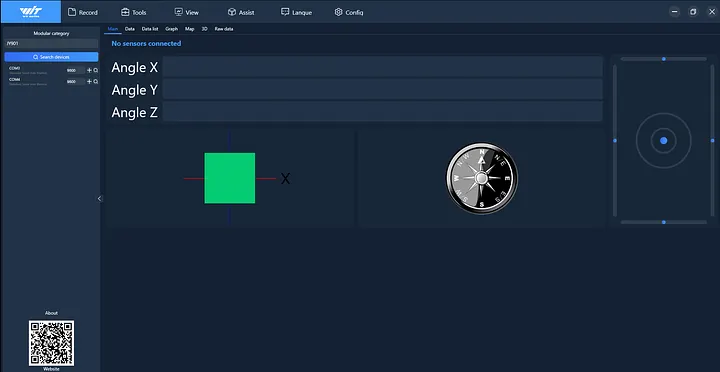Click the Angle X value field
Viewport: 720px width, 372px height.
[382, 67]
